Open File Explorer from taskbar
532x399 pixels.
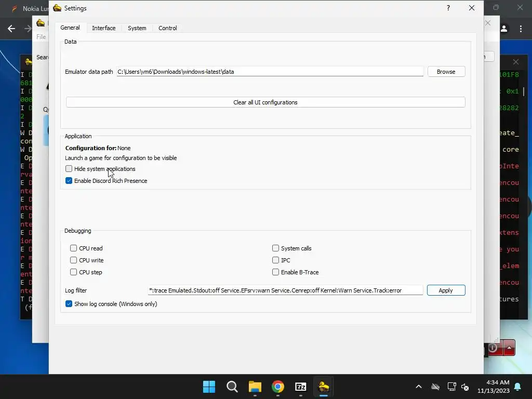click(x=255, y=387)
